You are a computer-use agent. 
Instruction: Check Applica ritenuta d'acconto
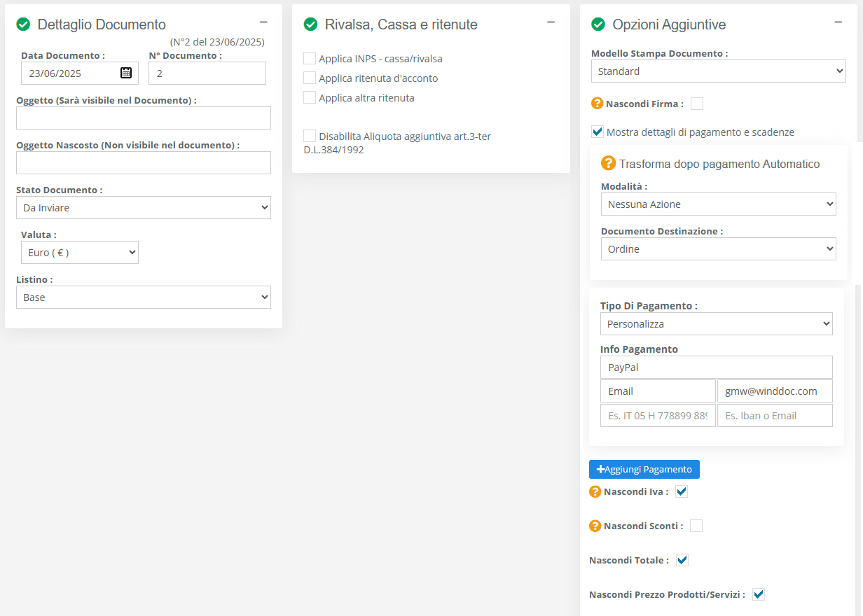[x=310, y=78]
